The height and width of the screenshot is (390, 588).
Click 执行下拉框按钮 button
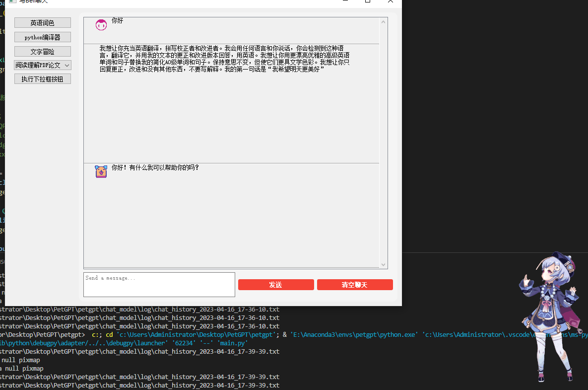[x=42, y=79]
